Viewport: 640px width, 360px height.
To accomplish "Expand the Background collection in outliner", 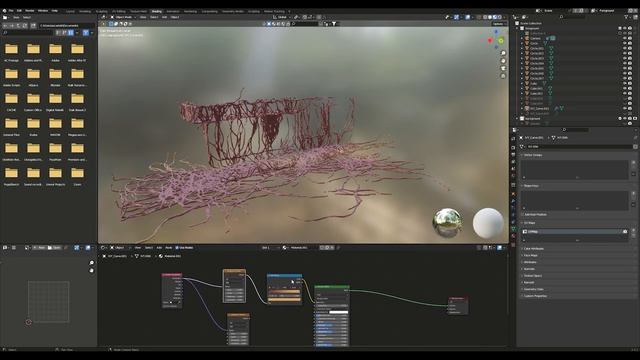I will (x=517, y=118).
